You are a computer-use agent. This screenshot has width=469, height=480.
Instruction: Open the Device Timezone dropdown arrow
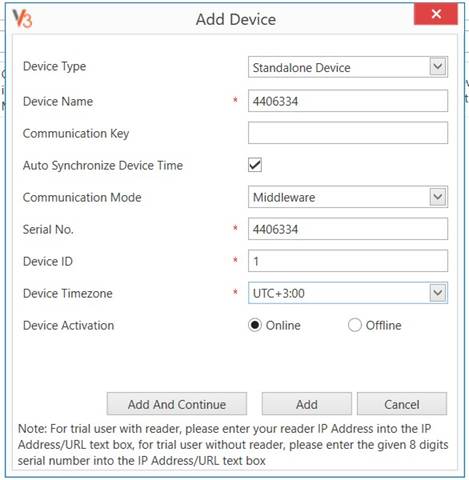438,293
